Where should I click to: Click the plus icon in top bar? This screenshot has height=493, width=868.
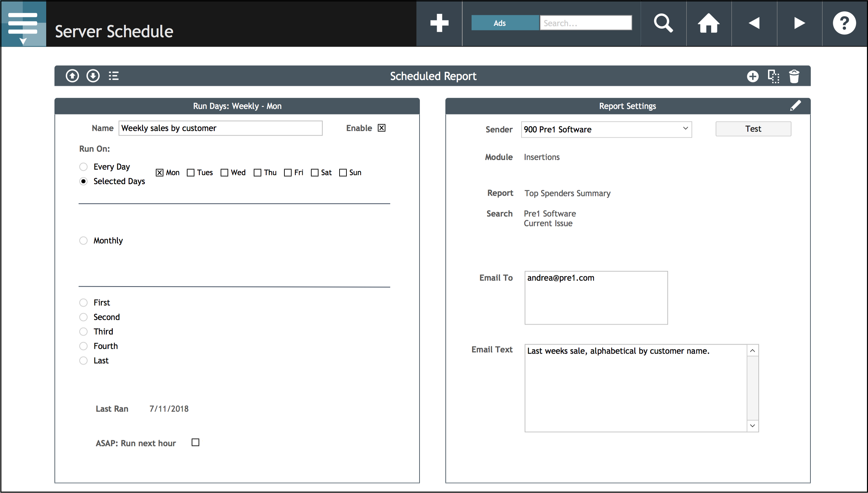[439, 23]
